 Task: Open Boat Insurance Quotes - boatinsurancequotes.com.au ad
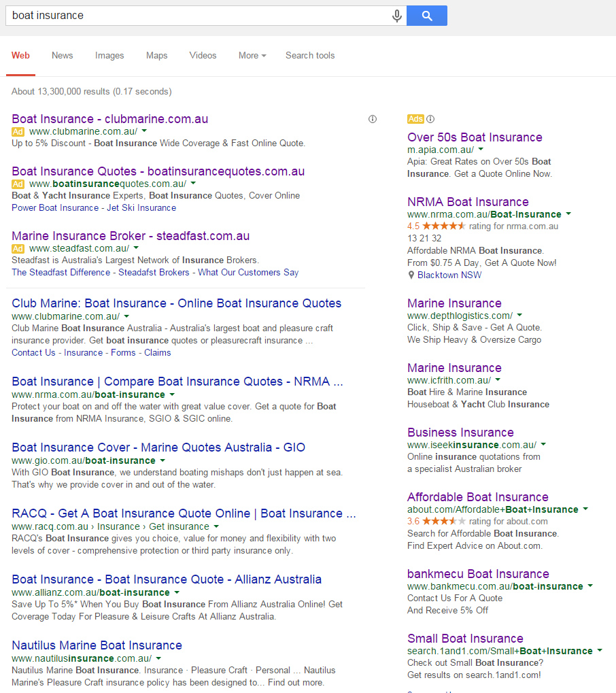158,171
